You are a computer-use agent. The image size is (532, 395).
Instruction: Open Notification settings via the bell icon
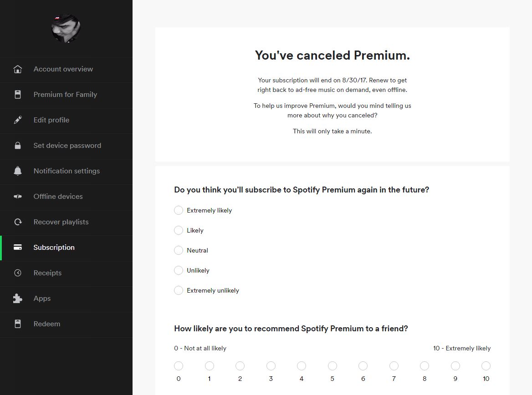point(17,171)
